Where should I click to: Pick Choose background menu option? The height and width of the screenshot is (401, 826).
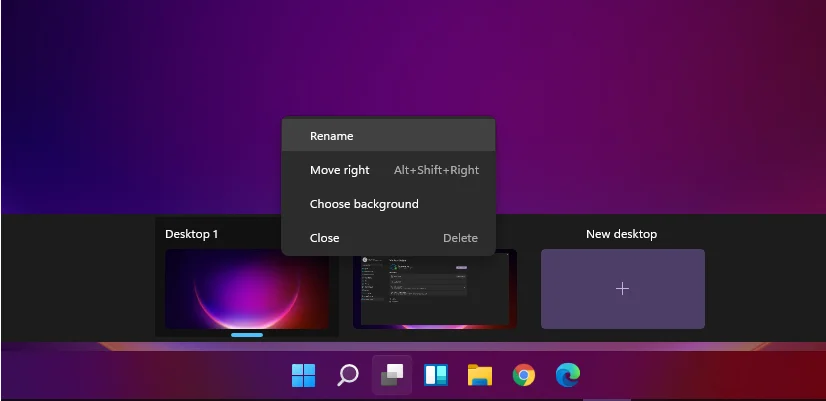(x=364, y=204)
